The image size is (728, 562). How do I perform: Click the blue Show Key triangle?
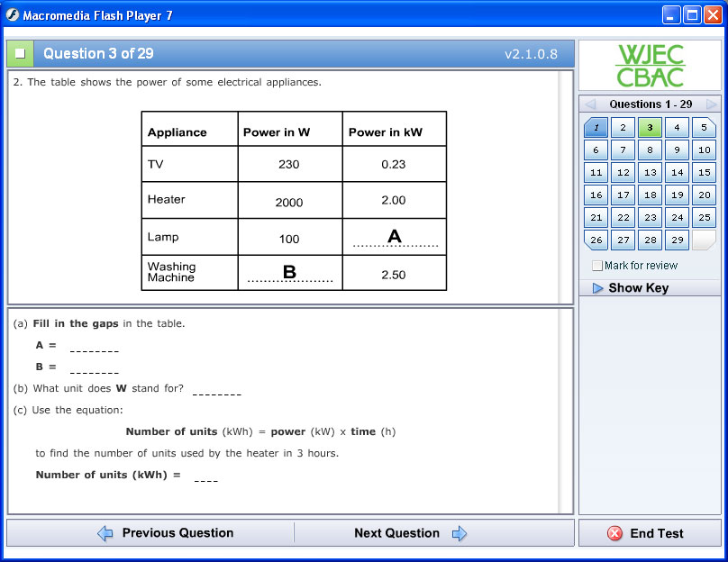pos(597,288)
